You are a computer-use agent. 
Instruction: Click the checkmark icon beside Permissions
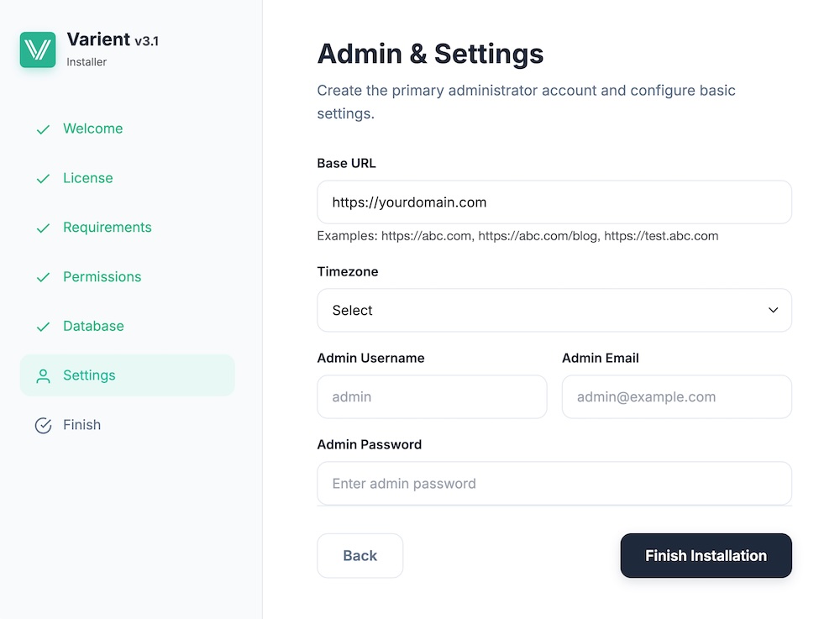pos(43,277)
